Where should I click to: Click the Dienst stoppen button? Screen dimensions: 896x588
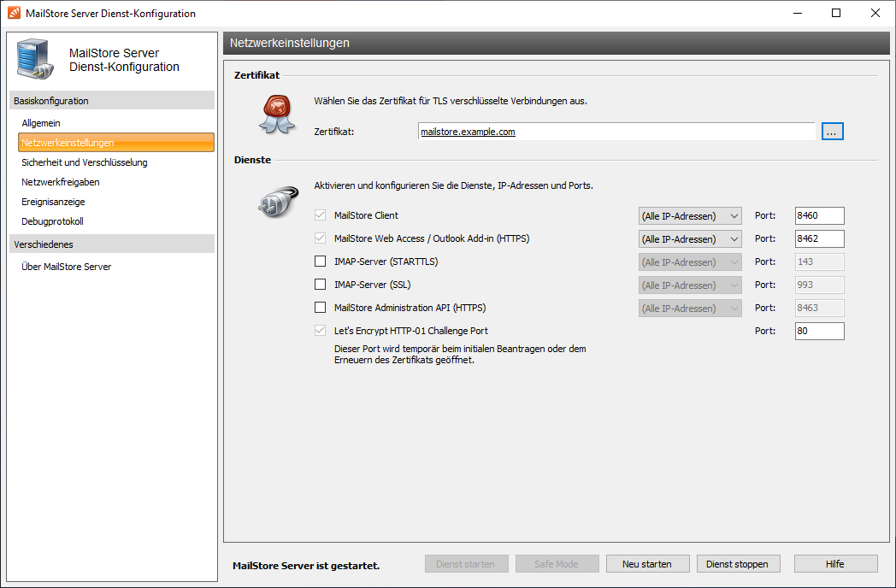click(738, 564)
